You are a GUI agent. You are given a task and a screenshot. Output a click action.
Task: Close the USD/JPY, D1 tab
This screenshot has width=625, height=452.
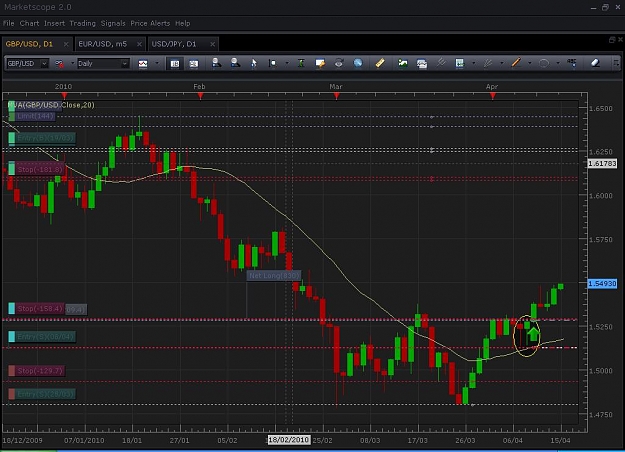[212, 44]
